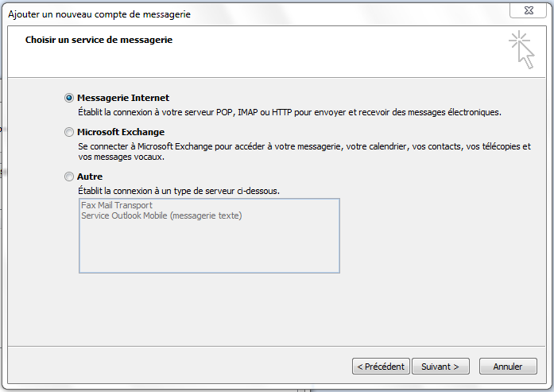Click the Suivant > button
Viewport: 554px width, 392px height.
click(x=440, y=367)
